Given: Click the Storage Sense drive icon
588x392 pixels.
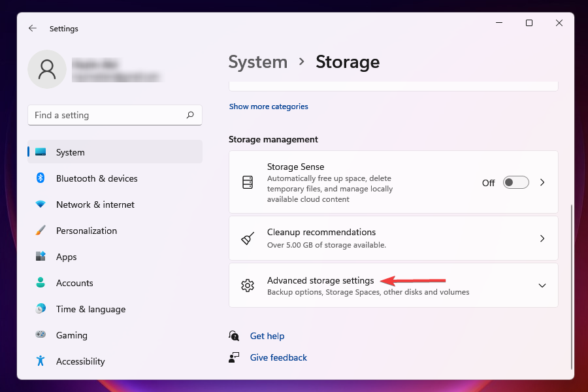Looking at the screenshot, I should [248, 182].
